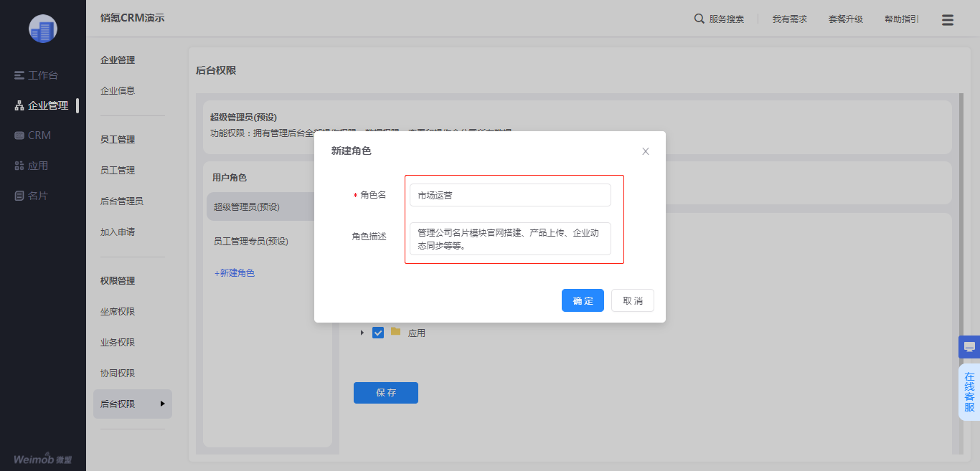
Task: Click the 保存 button
Action: click(x=386, y=393)
